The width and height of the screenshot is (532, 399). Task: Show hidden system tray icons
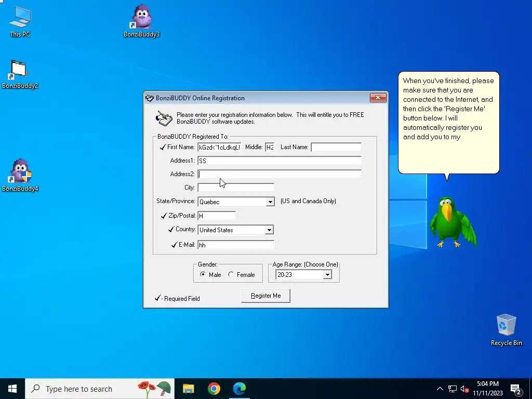(440, 389)
